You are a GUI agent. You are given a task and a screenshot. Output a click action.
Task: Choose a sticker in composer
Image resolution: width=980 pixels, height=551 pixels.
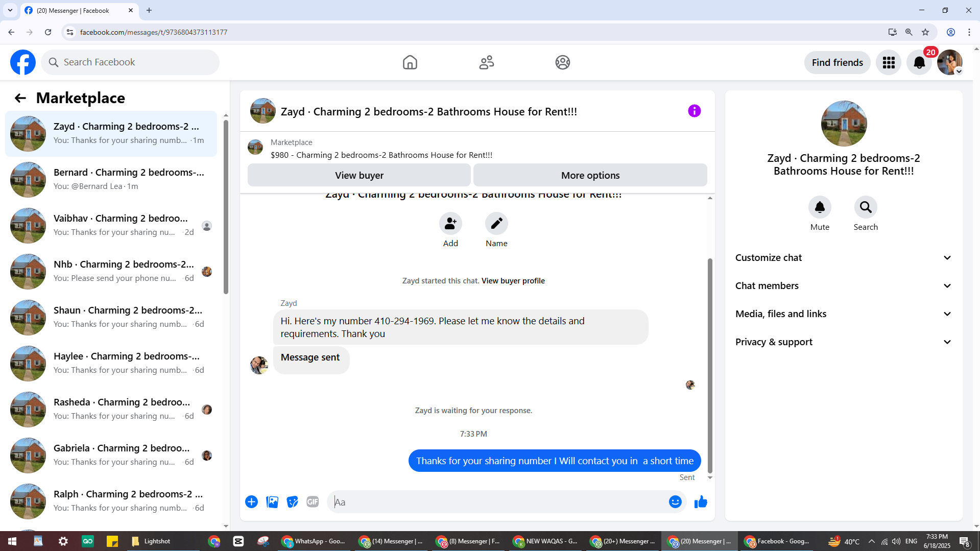click(292, 502)
